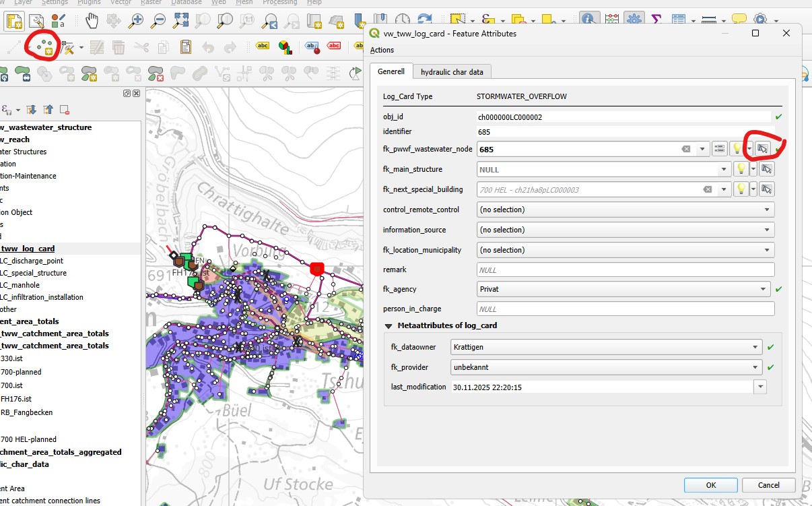The width and height of the screenshot is (812, 506).
Task: Collapse the Metaattributes of log_card group
Action: (388, 326)
